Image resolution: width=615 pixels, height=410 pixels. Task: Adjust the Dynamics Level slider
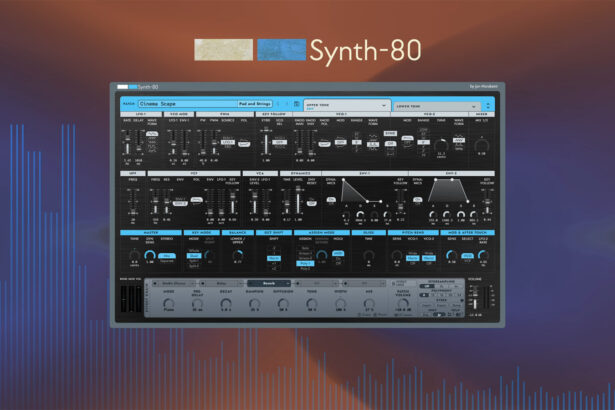298,200
